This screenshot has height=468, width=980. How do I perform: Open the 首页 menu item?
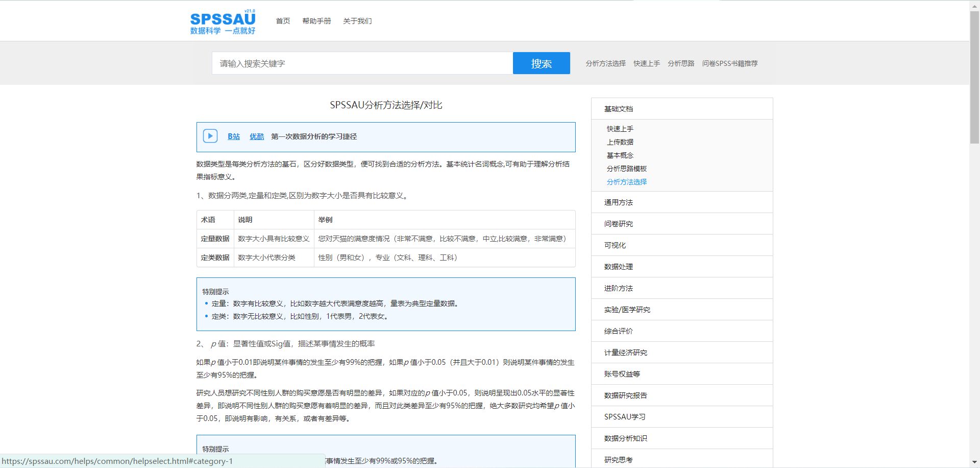click(282, 21)
